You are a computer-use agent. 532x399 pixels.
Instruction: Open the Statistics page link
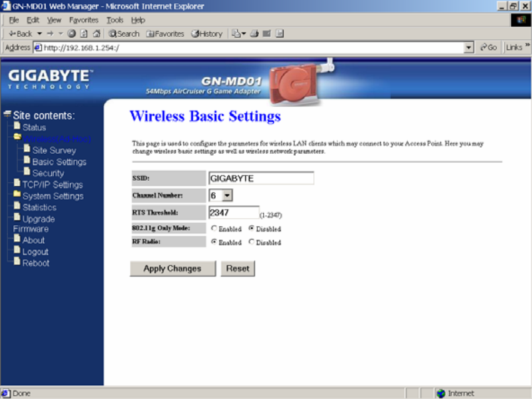tap(39, 207)
